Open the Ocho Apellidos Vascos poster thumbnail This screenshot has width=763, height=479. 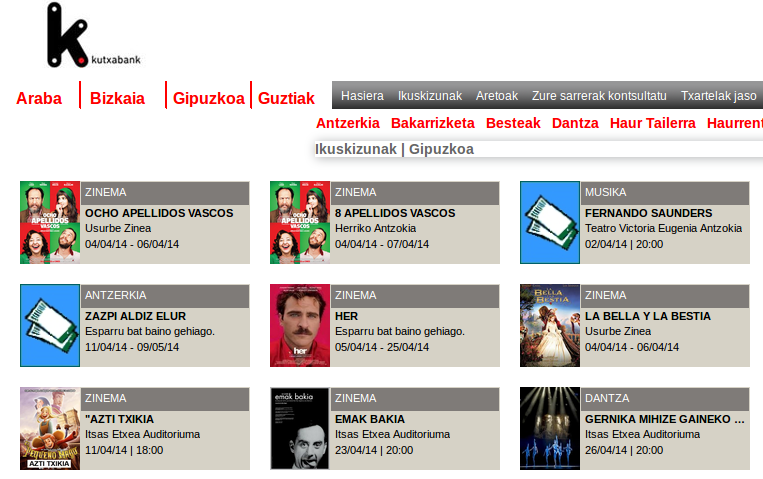(49, 222)
